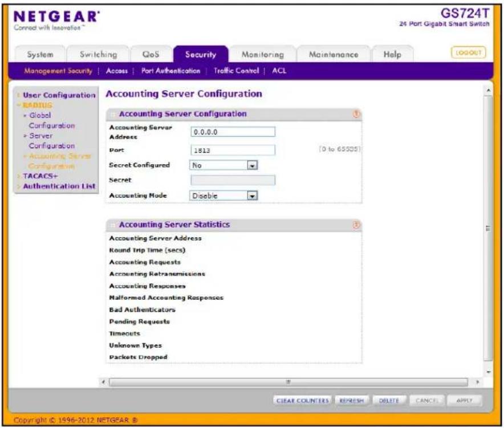The width and height of the screenshot is (504, 428).
Task: Click the Accounting Responses label
Action: point(148,286)
